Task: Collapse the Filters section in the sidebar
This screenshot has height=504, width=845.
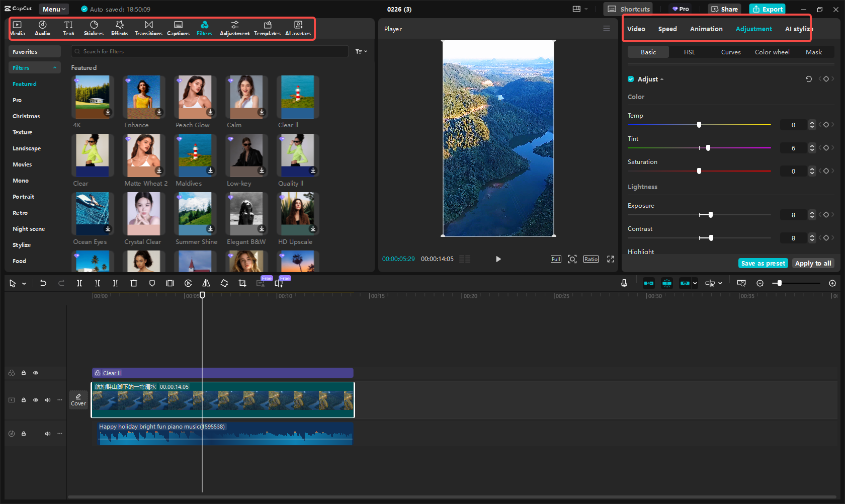Action: click(55, 67)
